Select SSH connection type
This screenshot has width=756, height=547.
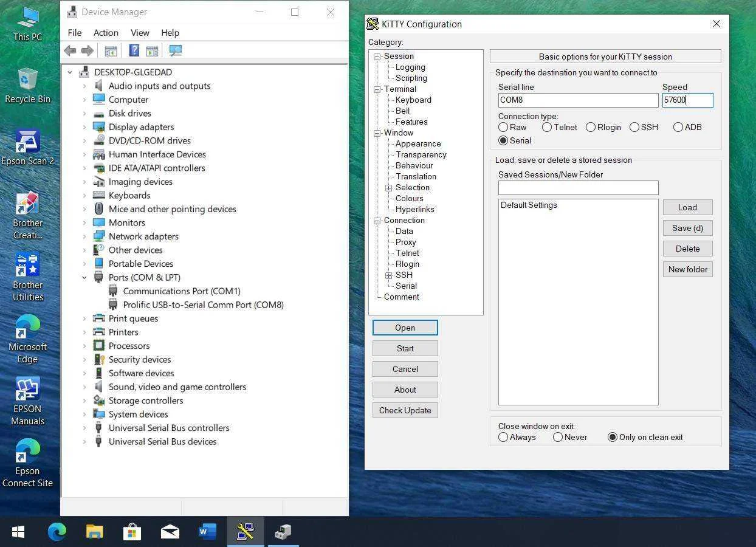click(x=634, y=127)
